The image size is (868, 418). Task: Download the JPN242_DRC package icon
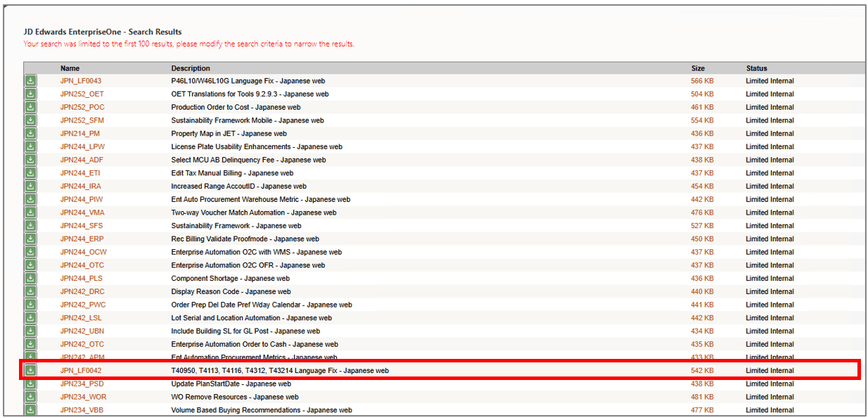pyautogui.click(x=30, y=291)
